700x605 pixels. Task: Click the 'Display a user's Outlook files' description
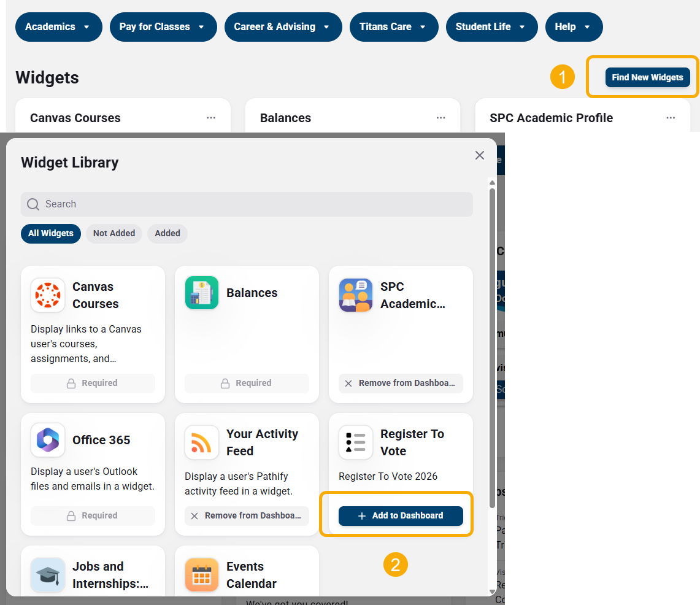tap(93, 479)
